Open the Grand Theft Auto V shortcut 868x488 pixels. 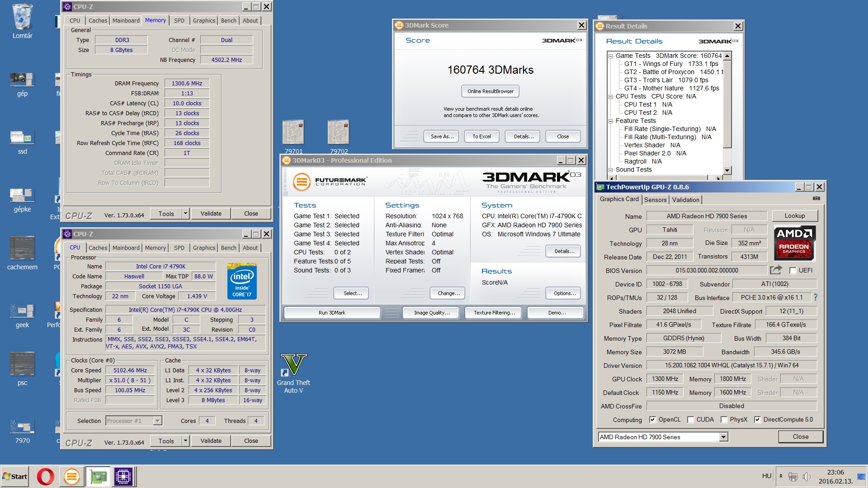click(x=293, y=373)
